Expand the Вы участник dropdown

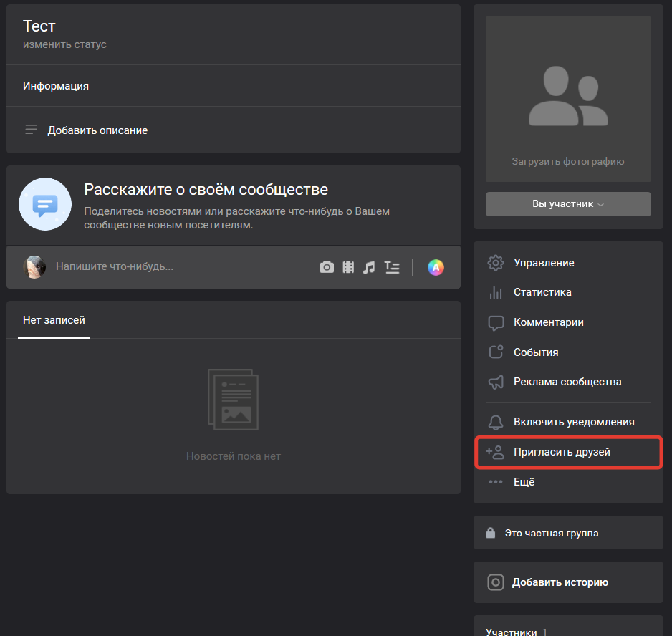[568, 204]
